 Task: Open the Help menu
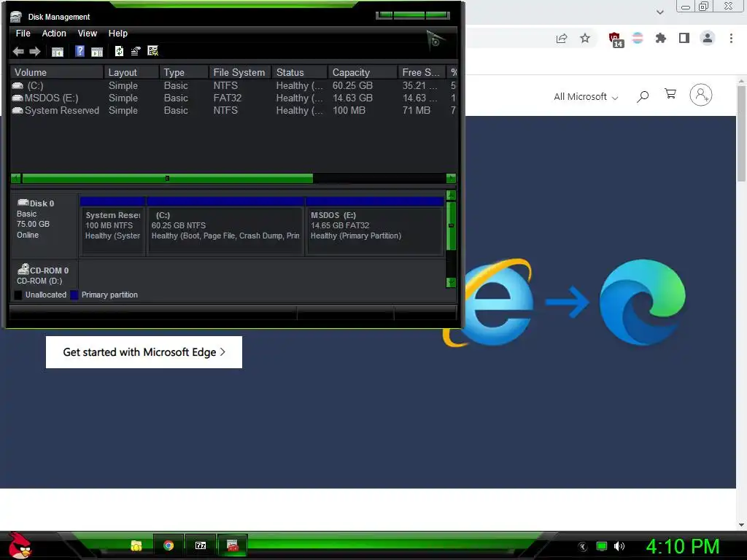(117, 34)
